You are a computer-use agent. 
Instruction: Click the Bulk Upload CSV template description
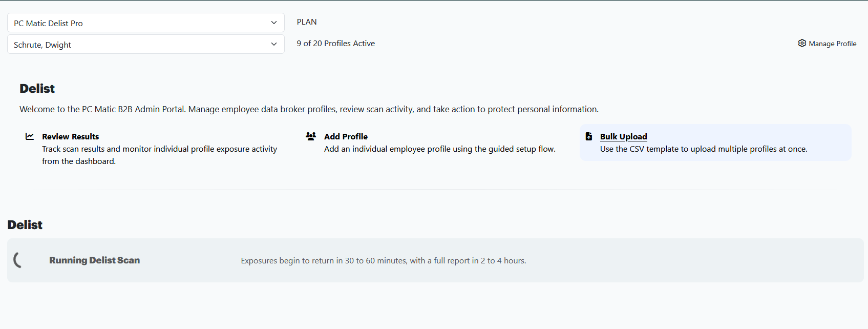[704, 149]
